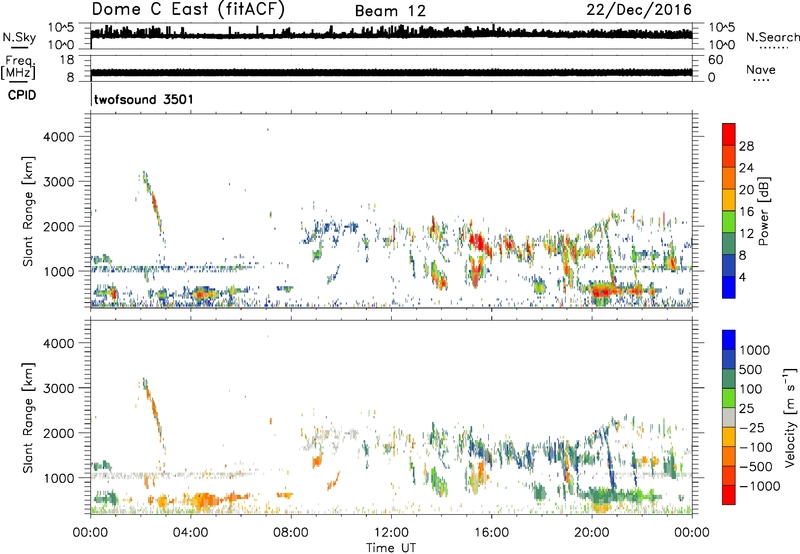Image resolution: width=800 pixels, height=554 pixels.
Task: Click the date '22/Dec/2016'
Action: pos(639,9)
